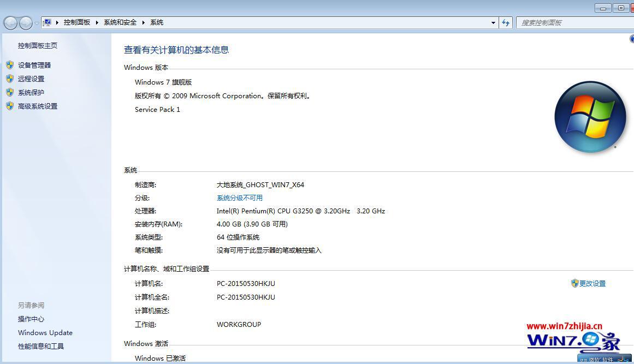This screenshot has width=634, height=364.
Task: Select the text 没有可用于此显示器的笔或触控输入
Action: tap(269, 250)
